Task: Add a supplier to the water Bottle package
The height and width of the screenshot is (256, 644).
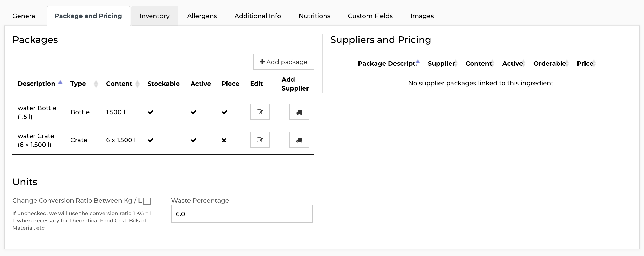Action: pyautogui.click(x=299, y=112)
